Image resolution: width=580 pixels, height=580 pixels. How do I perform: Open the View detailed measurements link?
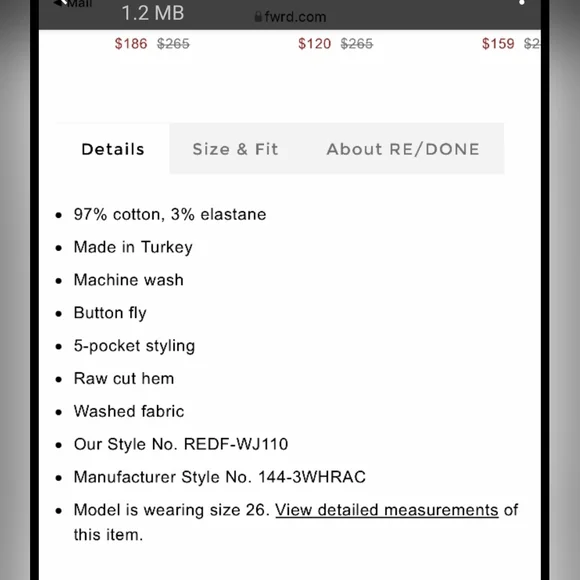tap(387, 510)
